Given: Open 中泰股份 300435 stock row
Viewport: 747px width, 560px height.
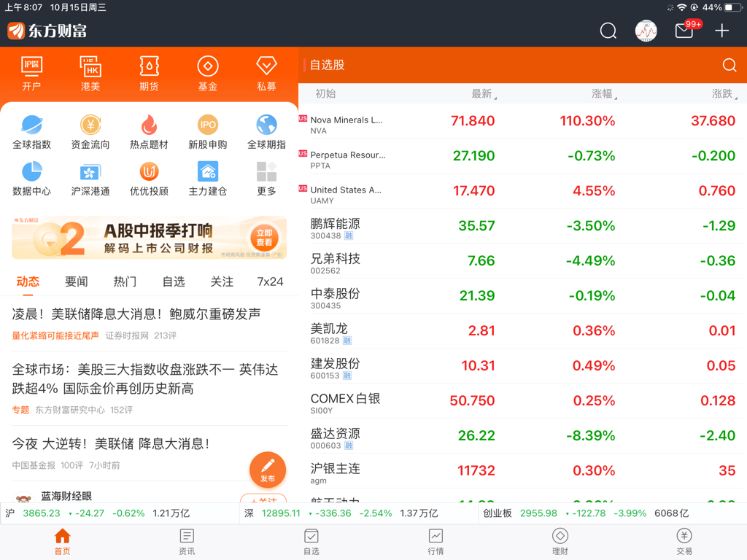Looking at the screenshot, I should pos(522,296).
